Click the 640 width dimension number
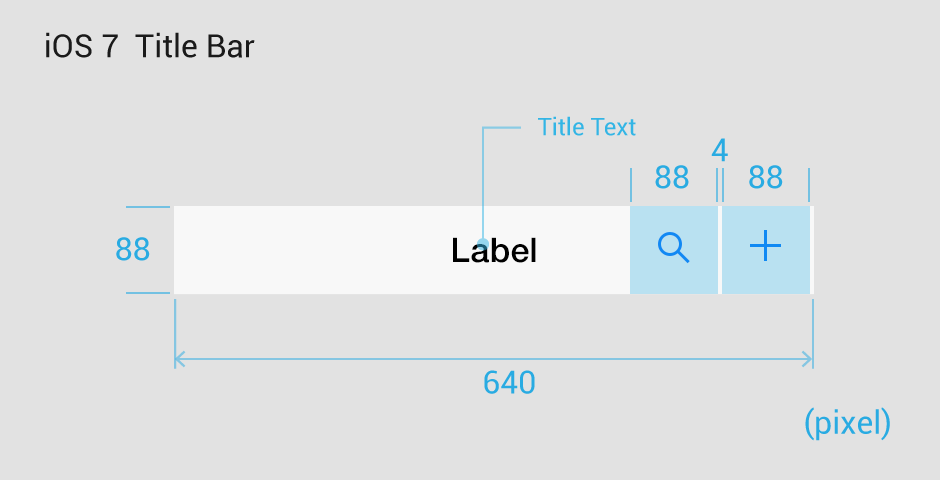This screenshot has height=480, width=940. pyautogui.click(x=509, y=382)
